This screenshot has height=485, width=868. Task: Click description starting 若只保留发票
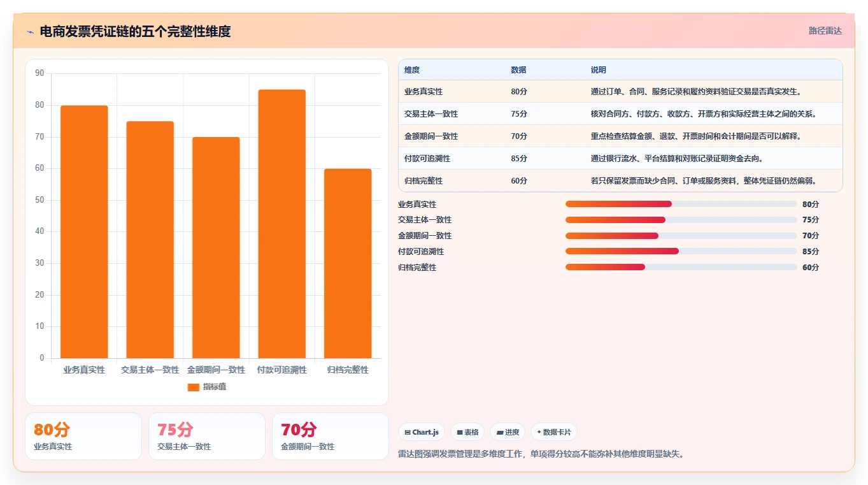(x=704, y=181)
